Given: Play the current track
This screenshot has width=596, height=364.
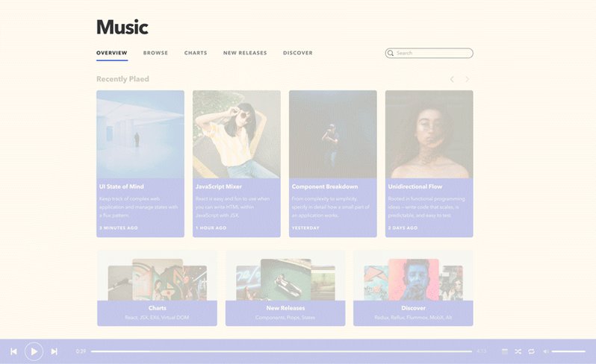Looking at the screenshot, I should (34, 351).
